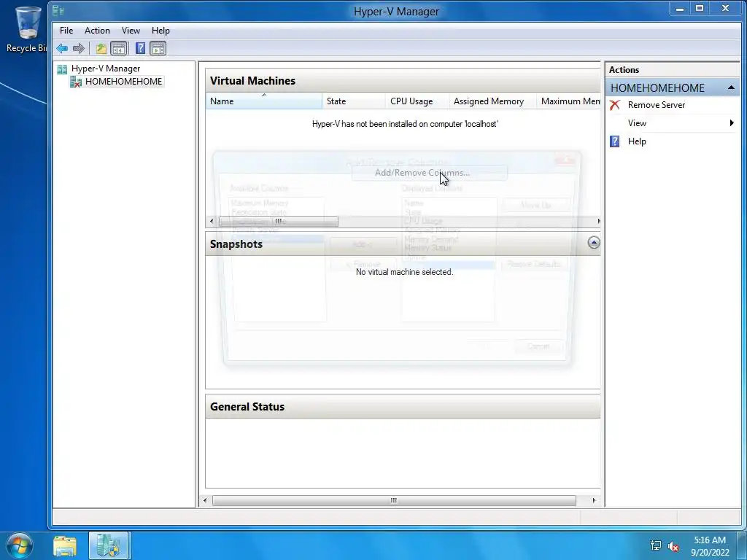
Task: Open Help from the toolbar question-mark icon
Action: click(x=140, y=48)
